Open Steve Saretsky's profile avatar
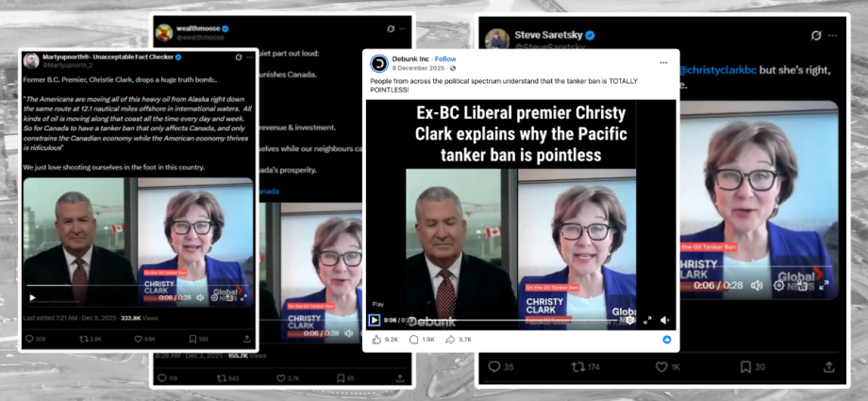868x401 pixels. 497,41
